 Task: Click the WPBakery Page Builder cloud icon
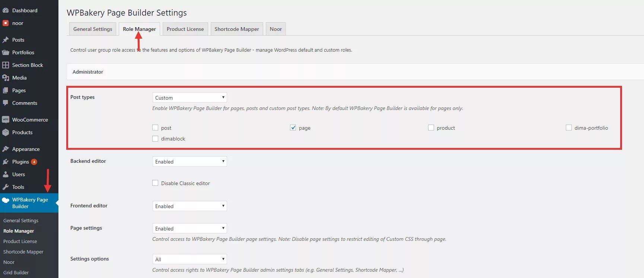coord(6,200)
